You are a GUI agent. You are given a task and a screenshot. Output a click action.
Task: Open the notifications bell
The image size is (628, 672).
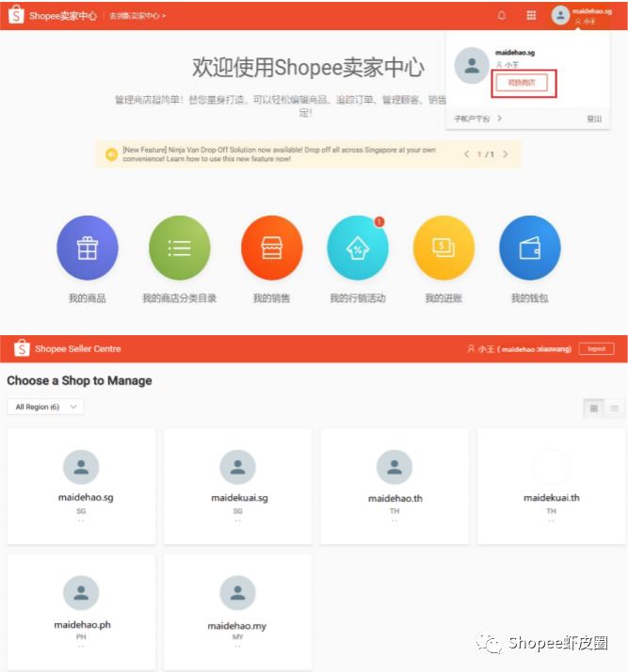click(x=501, y=15)
